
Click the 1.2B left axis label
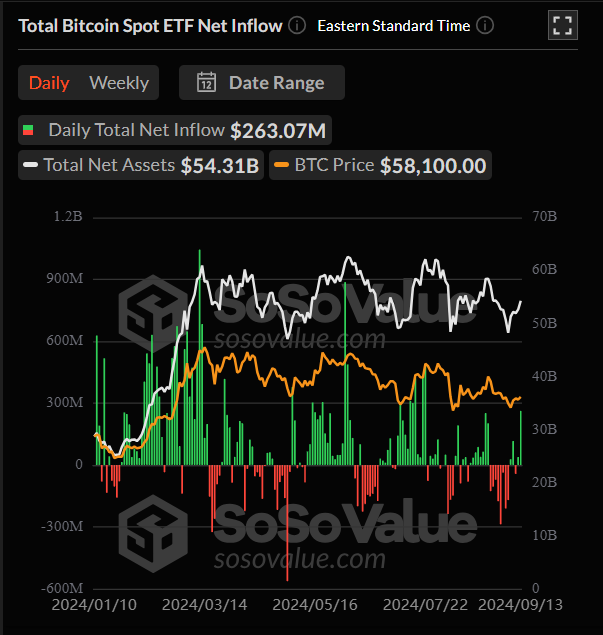68,216
